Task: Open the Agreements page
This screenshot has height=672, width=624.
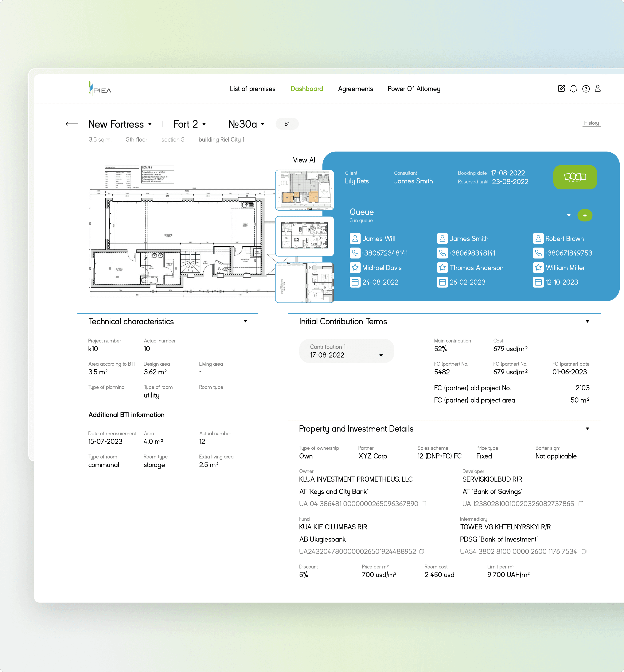Action: coord(355,89)
